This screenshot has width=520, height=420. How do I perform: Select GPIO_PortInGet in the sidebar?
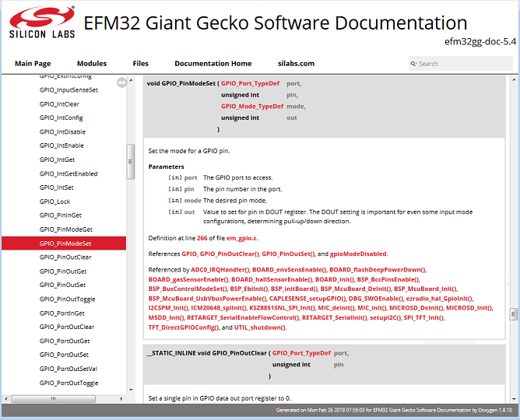[61, 313]
